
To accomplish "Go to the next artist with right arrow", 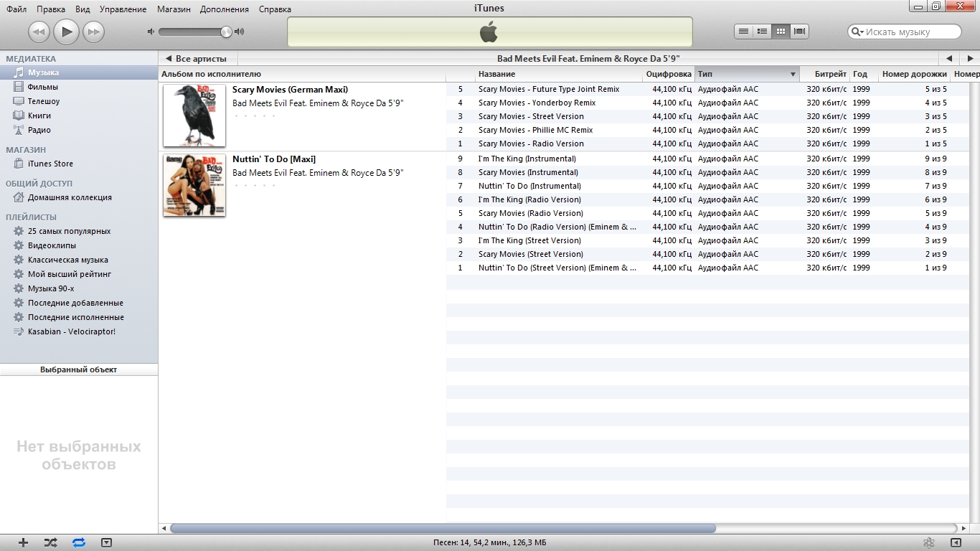I will point(970,59).
